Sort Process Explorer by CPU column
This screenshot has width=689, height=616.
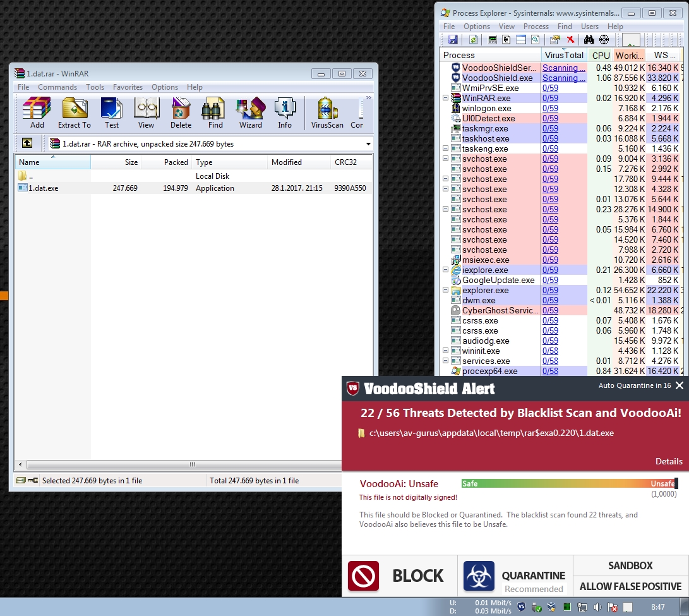(600, 55)
